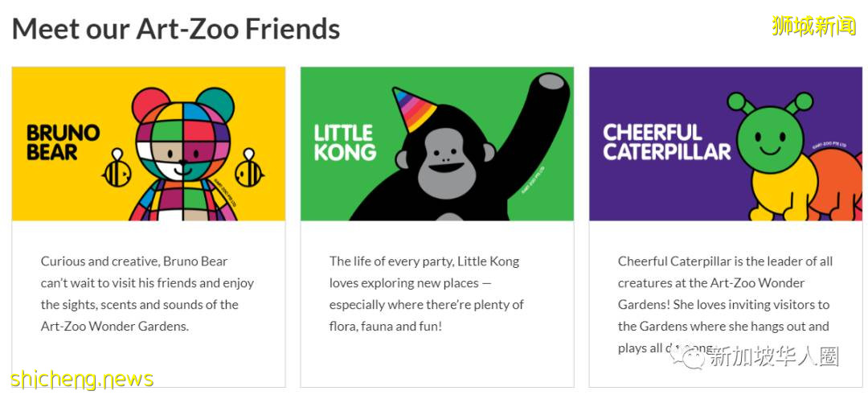This screenshot has height=395, width=868.
Task: Click the left bee beside Bruno Bear
Action: tap(117, 167)
